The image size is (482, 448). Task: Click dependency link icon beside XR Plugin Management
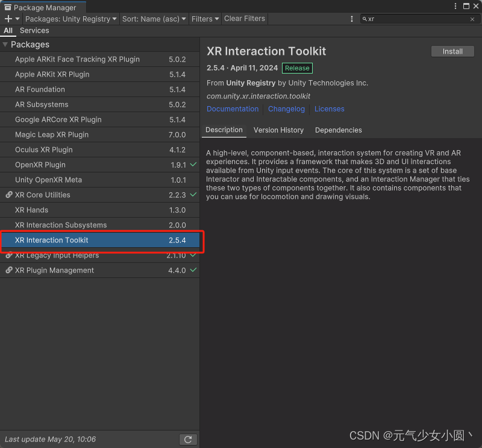(x=9, y=270)
